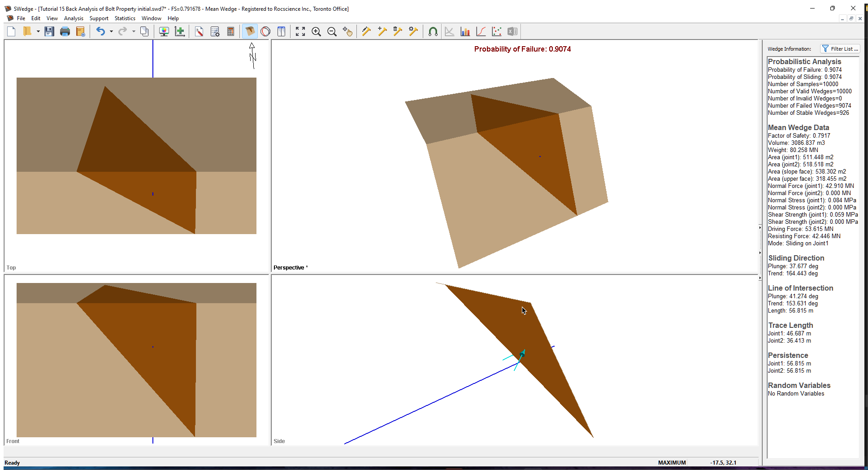Open the Analysis menu
This screenshot has height=470, width=868.
pos(74,18)
